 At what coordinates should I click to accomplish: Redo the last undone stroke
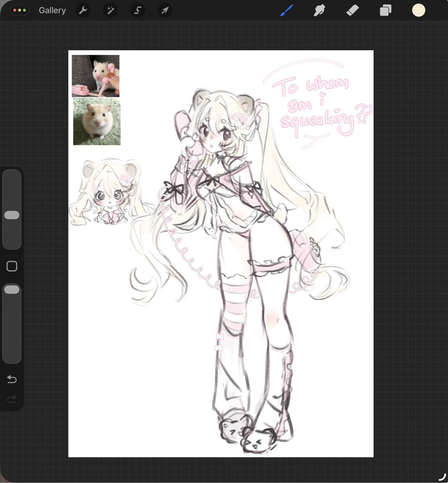[x=12, y=399]
